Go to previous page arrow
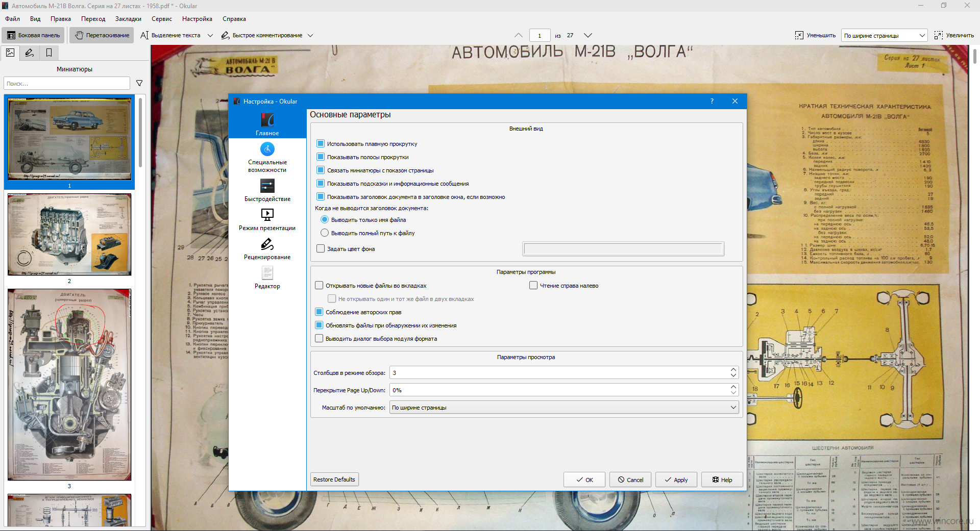980x531 pixels. pyautogui.click(x=519, y=35)
